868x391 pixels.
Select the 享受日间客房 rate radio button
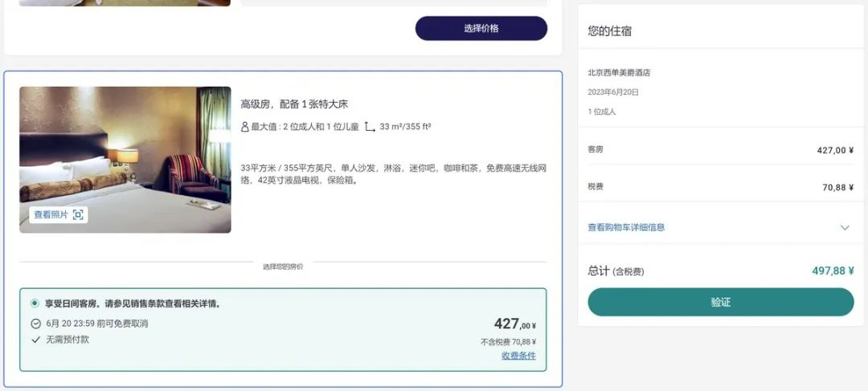[35, 303]
